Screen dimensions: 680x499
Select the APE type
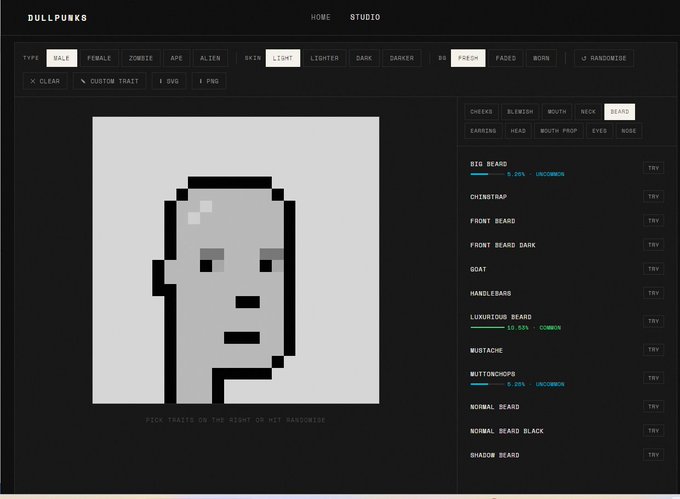click(x=177, y=58)
